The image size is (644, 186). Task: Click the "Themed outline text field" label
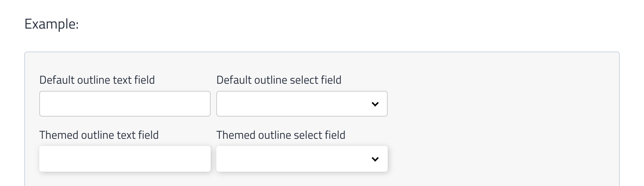[99, 135]
